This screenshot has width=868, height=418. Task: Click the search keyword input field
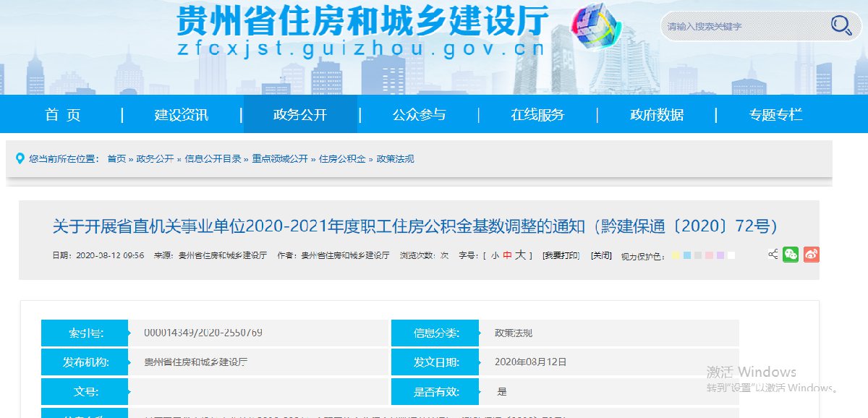[745, 26]
